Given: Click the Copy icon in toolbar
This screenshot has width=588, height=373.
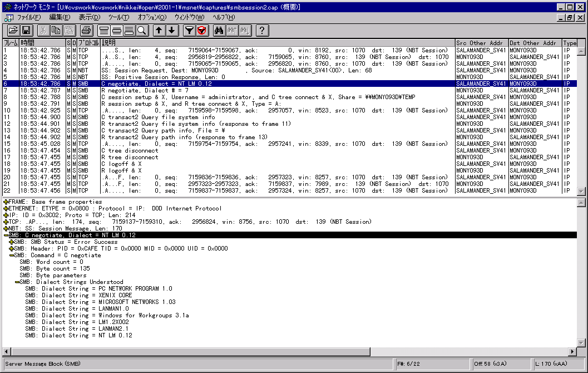Looking at the screenshot, I should pos(56,31).
